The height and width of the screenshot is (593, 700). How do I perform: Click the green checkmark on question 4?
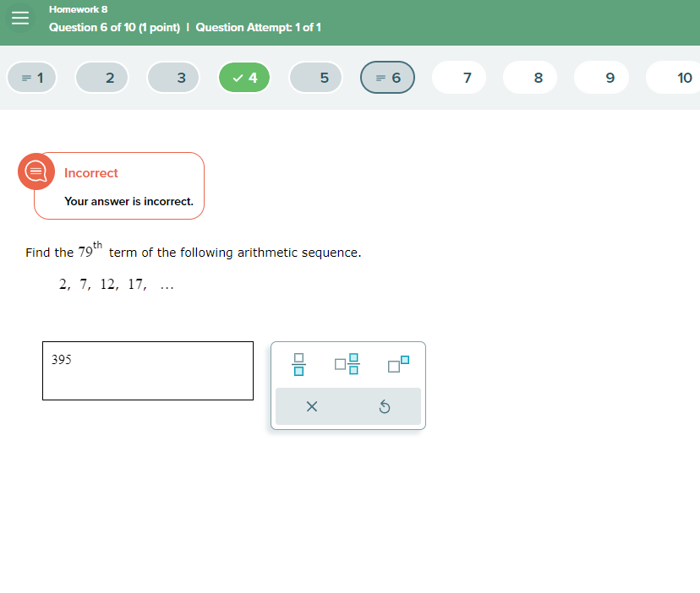point(244,77)
